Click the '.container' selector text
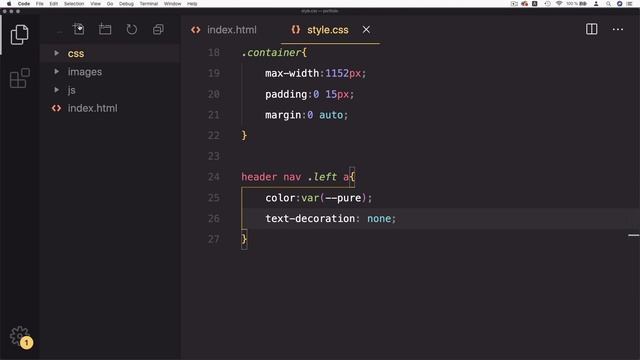The width and height of the screenshot is (640, 360). [271, 53]
